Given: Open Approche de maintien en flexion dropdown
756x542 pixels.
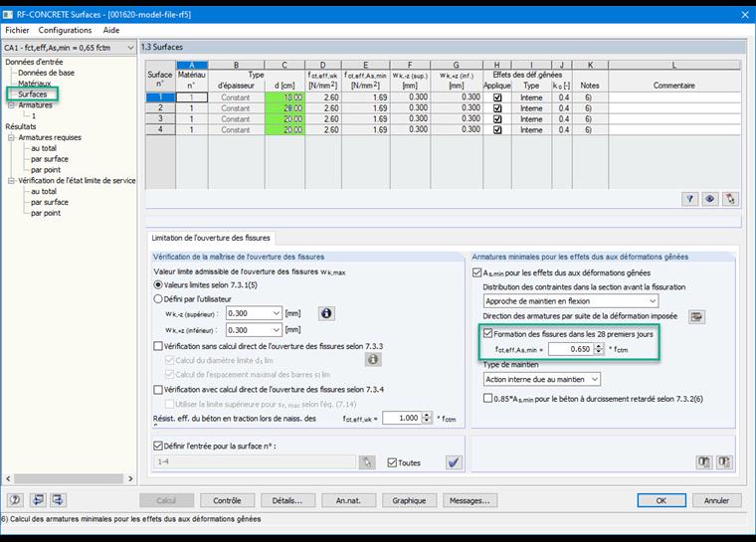Looking at the screenshot, I should [653, 301].
